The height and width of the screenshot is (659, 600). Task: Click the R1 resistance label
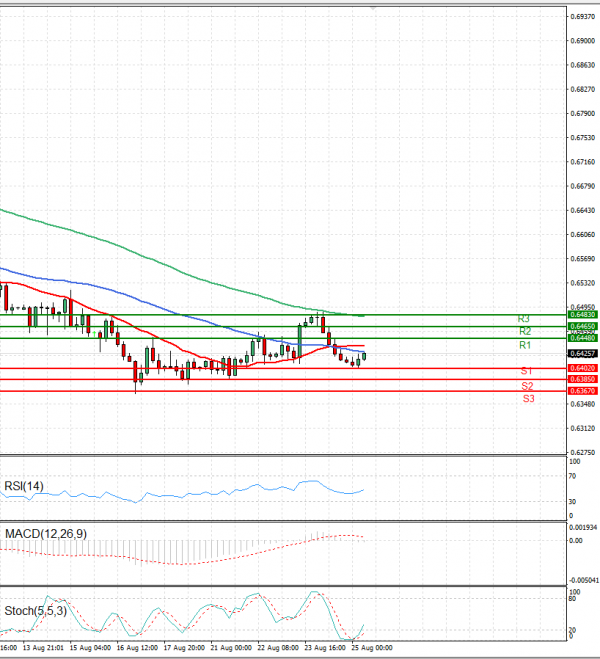point(525,345)
